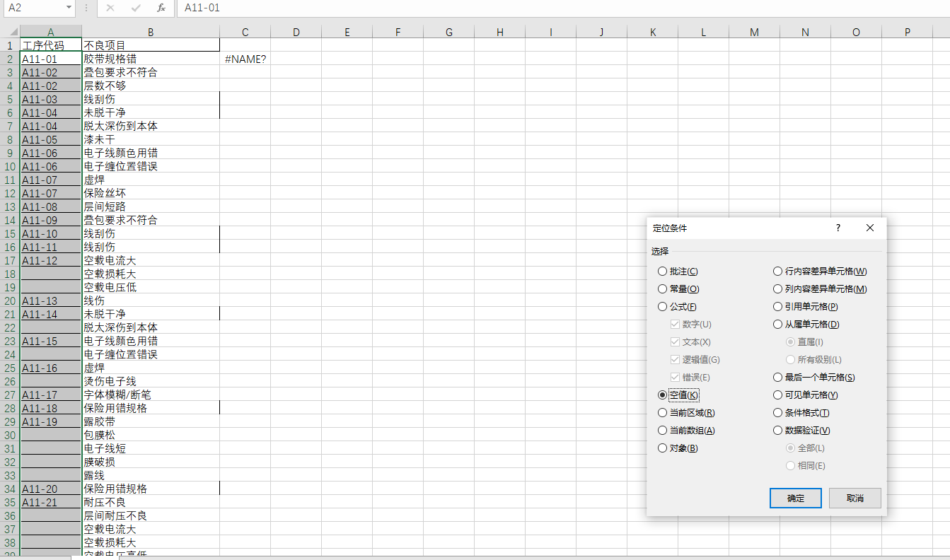Toggle the 错误(E) checkbox
The image size is (950, 560).
click(690, 378)
